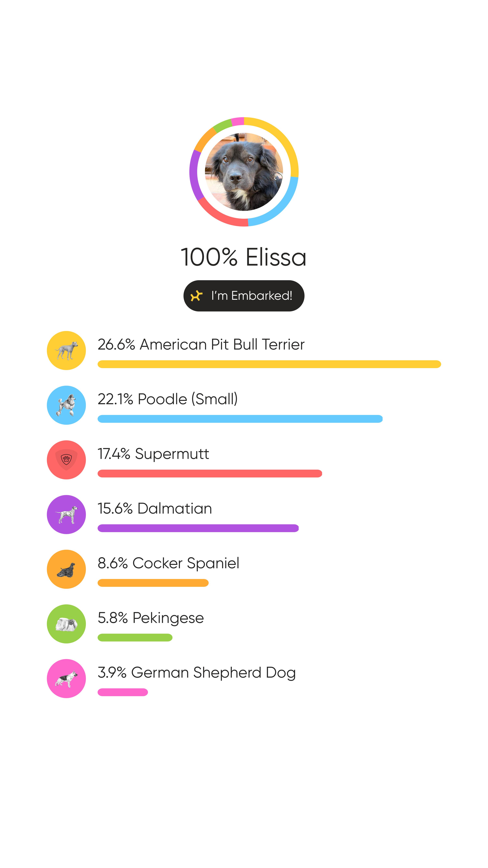
Task: Click the yellow Embark dog logo icon
Action: pos(196,296)
